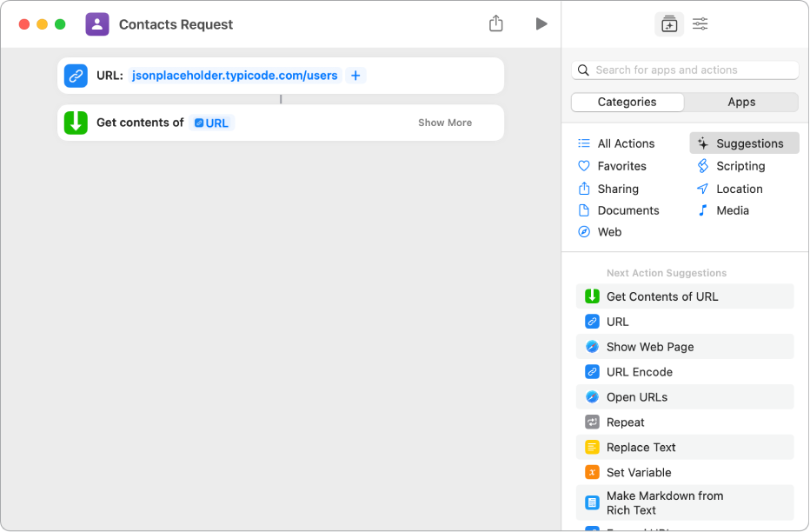The width and height of the screenshot is (810, 532).
Task: Click Show More on Get contents action
Action: [x=444, y=122]
